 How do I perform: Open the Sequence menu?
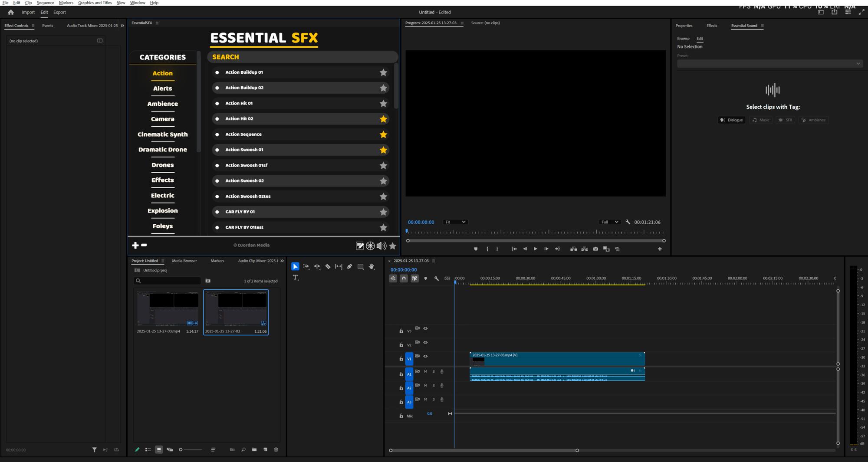pos(45,3)
